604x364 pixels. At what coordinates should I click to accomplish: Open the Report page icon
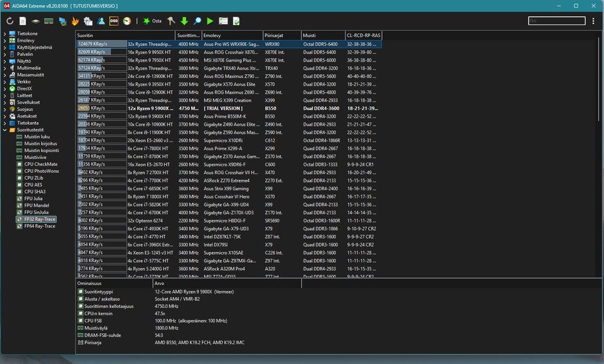pyautogui.click(x=23, y=21)
